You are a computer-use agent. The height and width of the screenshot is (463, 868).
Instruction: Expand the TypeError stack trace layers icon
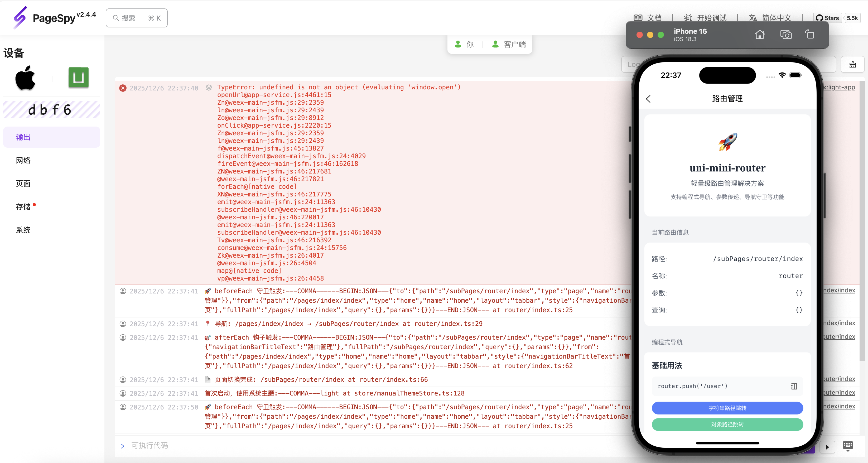point(209,88)
